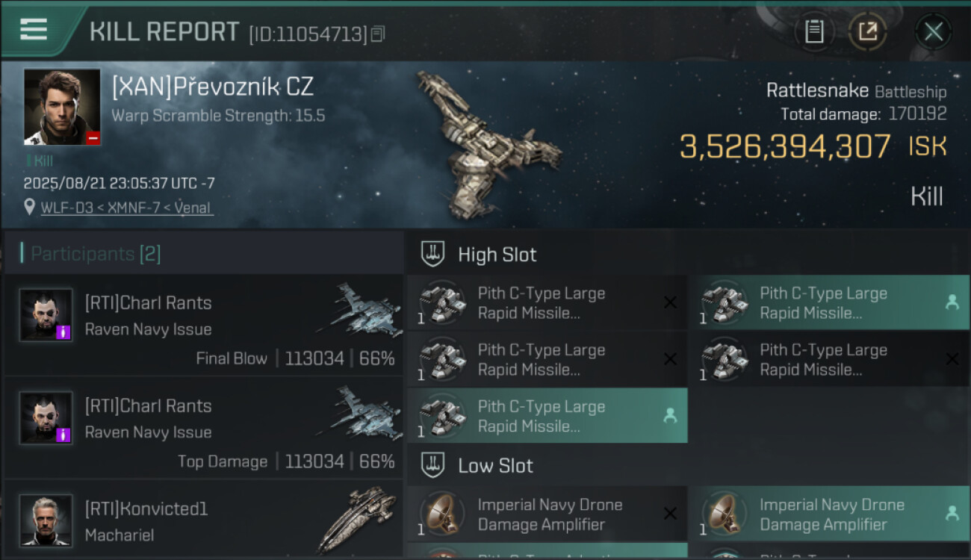Open Konvicted1 participant portrait

(46, 520)
